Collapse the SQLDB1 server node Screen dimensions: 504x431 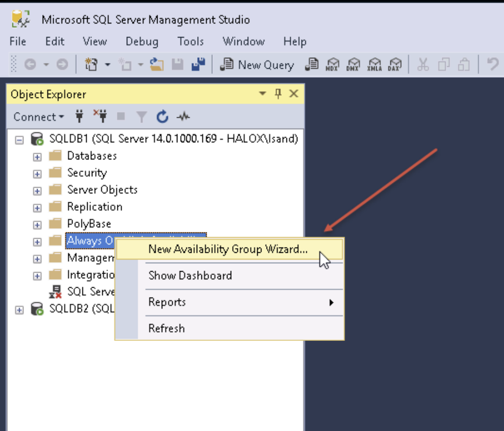19,140
